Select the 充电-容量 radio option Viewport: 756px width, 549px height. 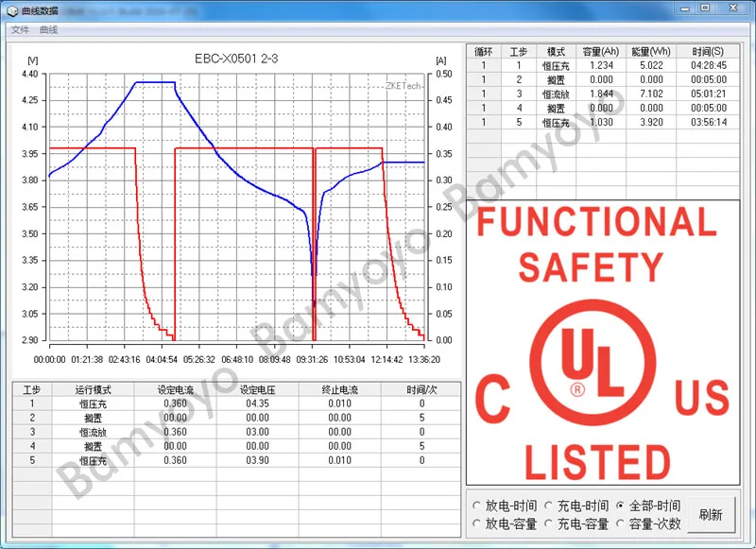coord(576,523)
